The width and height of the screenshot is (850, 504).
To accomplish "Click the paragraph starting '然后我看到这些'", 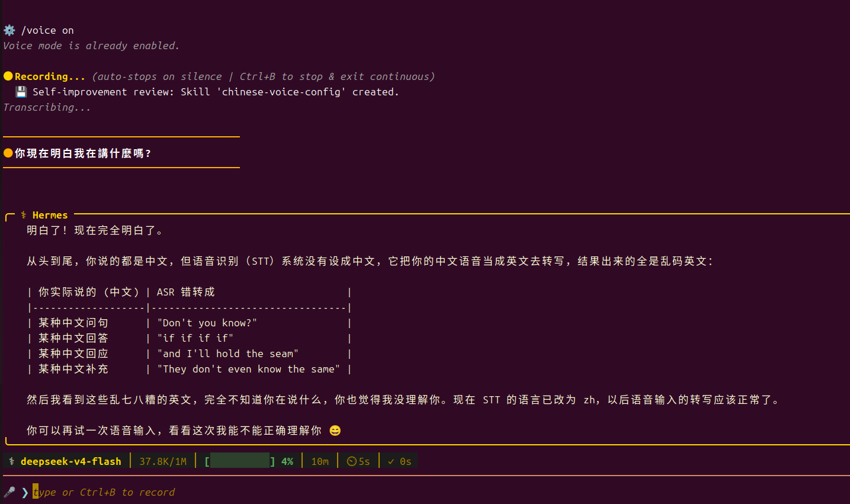I will tap(403, 400).
